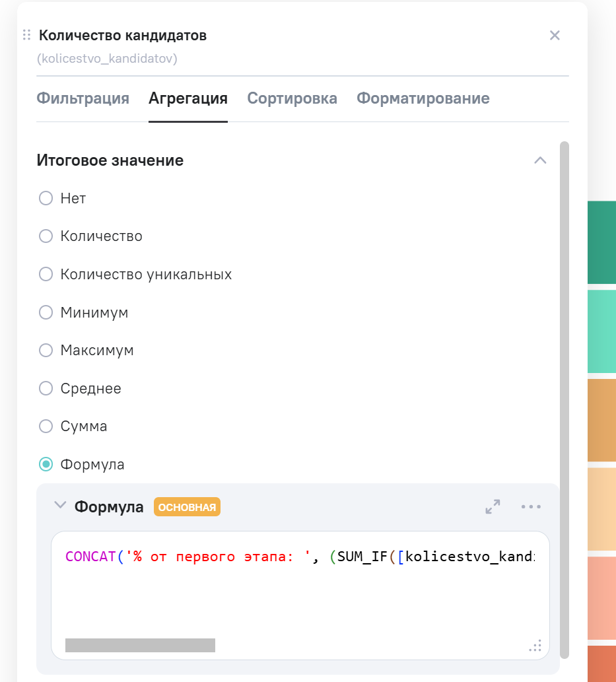Click the Итоговое значение heading
Viewport: 616px width, 682px height.
[x=110, y=160]
